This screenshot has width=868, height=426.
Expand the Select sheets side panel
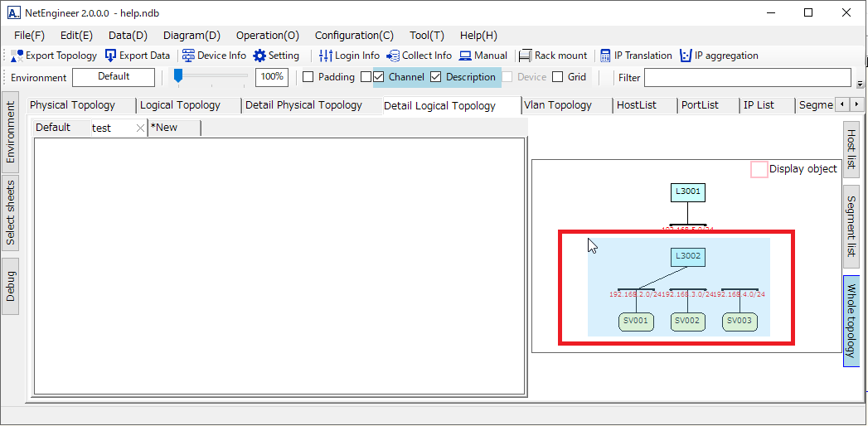[x=11, y=213]
